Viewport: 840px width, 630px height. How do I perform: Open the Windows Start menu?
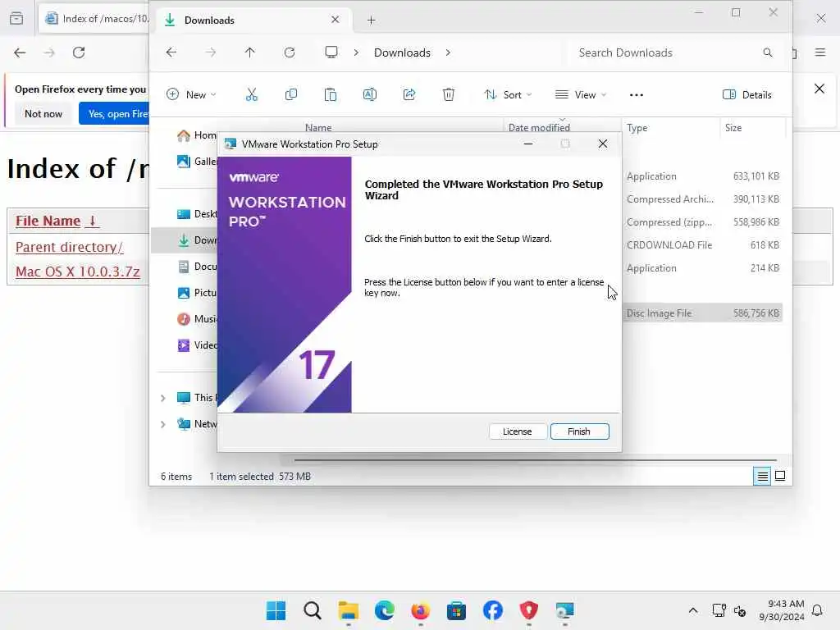coord(276,610)
